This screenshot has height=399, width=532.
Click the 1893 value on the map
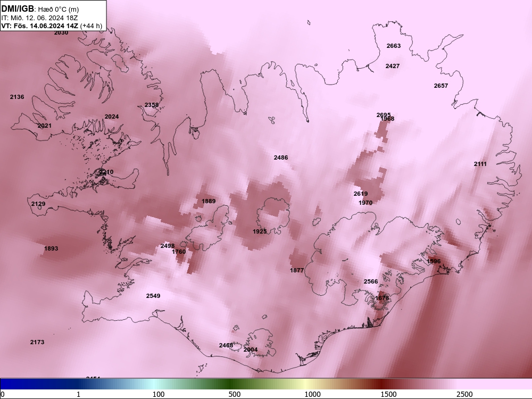pos(51,248)
